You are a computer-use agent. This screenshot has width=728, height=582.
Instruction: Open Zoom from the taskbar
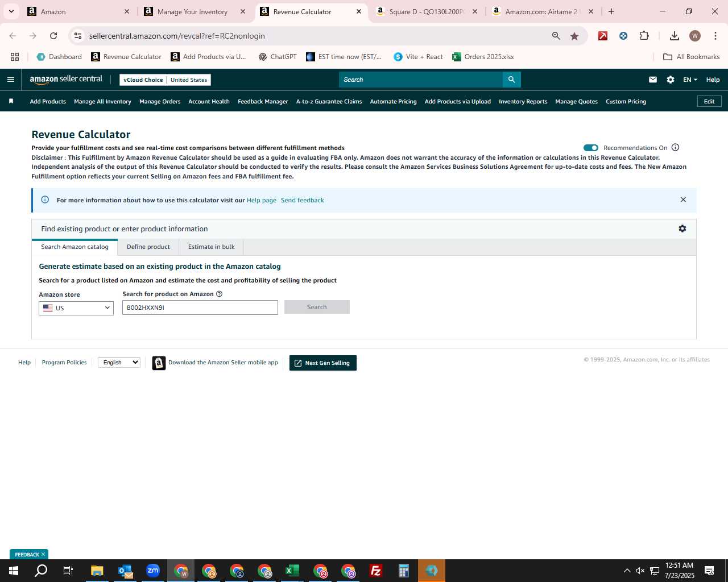(153, 571)
